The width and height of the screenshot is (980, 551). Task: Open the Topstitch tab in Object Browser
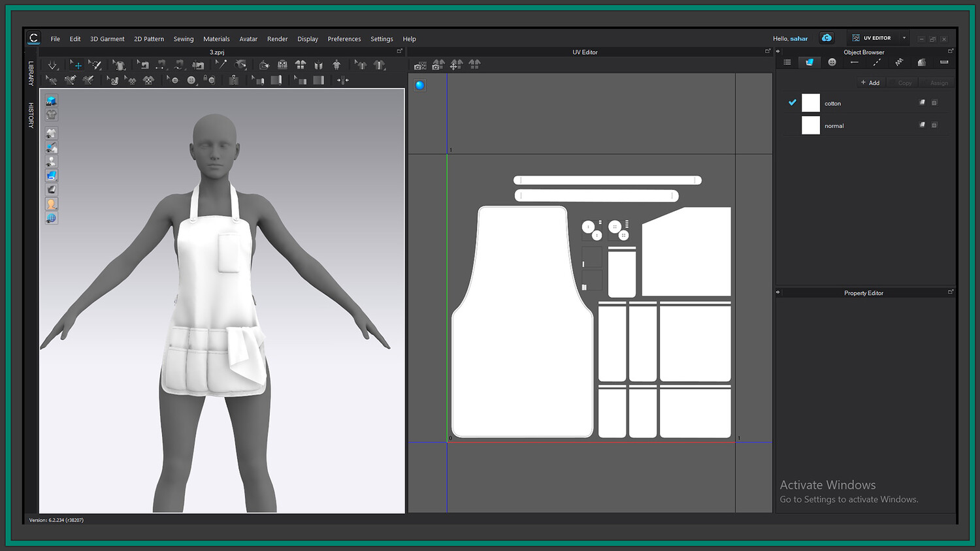click(877, 63)
